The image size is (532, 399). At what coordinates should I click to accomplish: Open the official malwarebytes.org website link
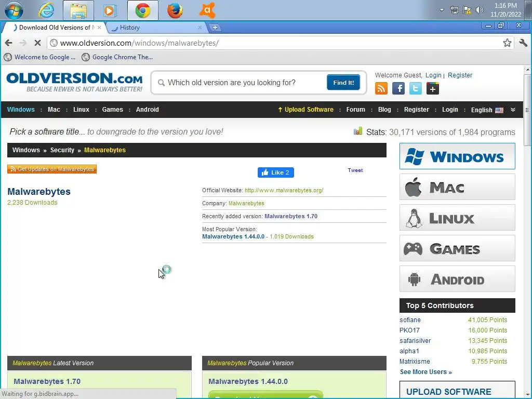[x=284, y=190]
